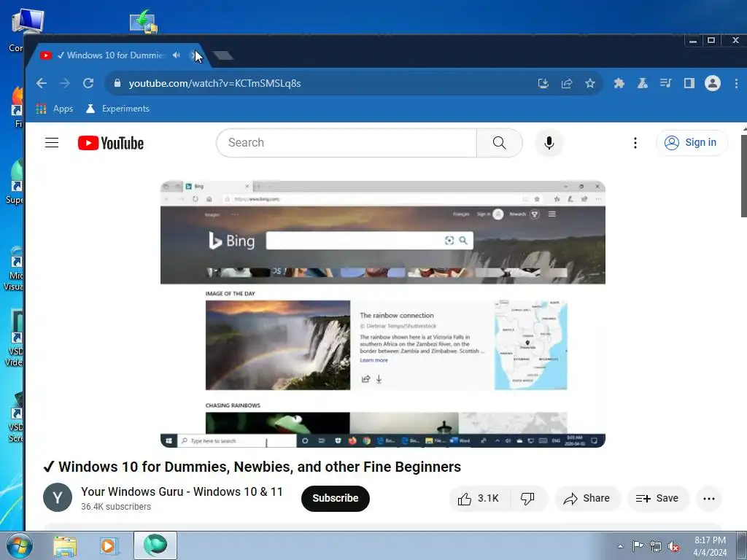Open the network tray icon
This screenshot has height=560, width=747.
[656, 546]
